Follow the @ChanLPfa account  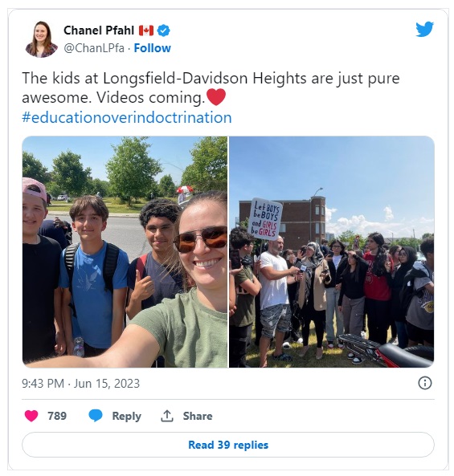(x=152, y=48)
